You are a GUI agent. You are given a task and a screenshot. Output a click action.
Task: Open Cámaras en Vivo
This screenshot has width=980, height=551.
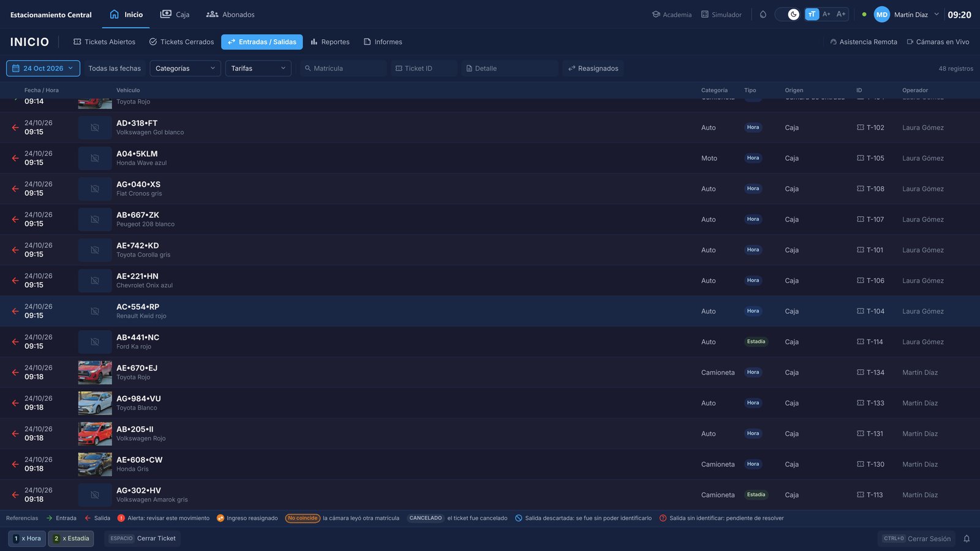(938, 42)
